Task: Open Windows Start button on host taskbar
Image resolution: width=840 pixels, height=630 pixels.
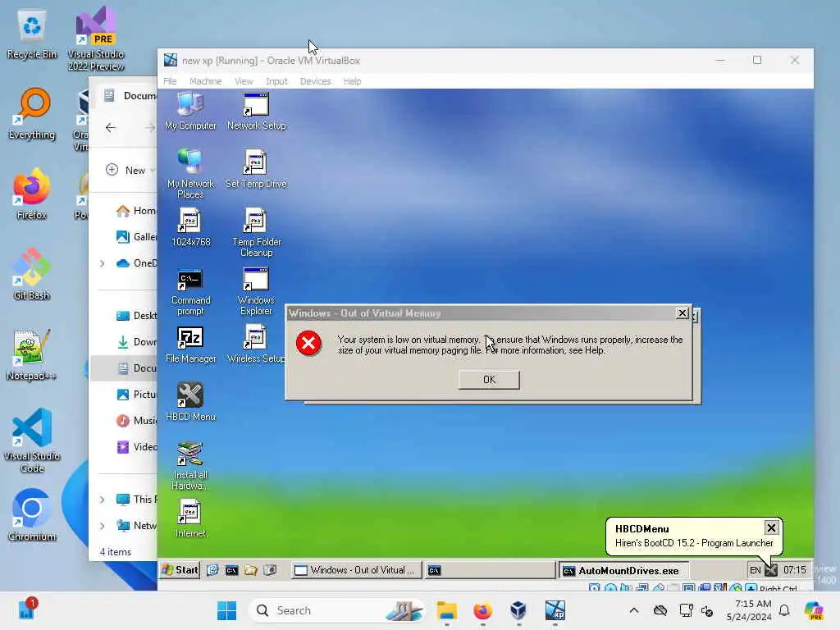Action: (226, 610)
